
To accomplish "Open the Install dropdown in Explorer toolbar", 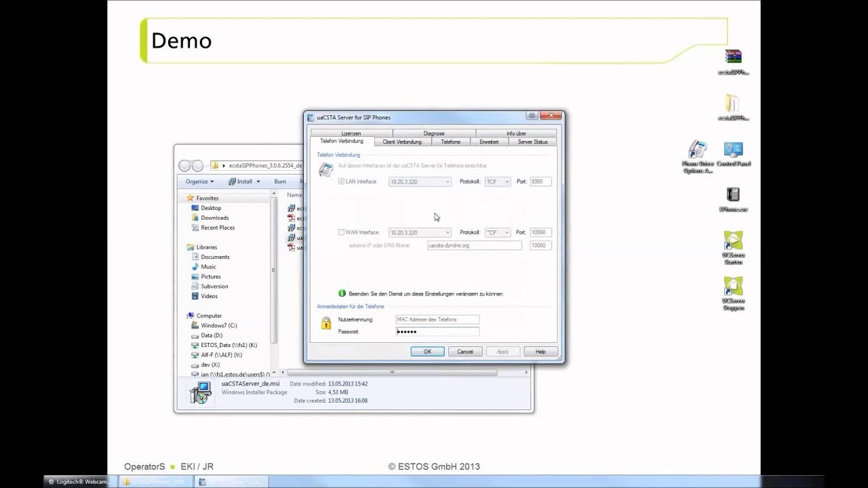I will click(244, 182).
